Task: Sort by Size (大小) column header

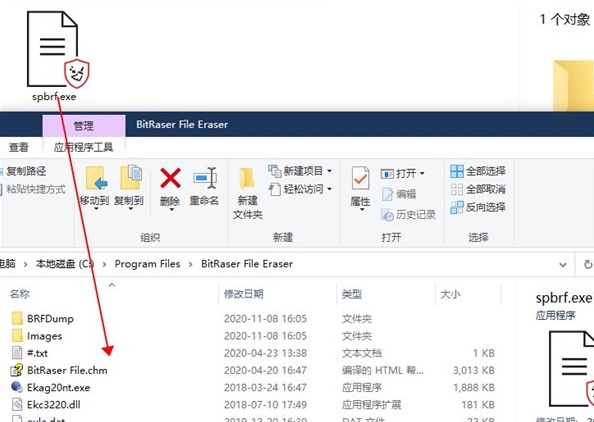Action: (x=450, y=294)
